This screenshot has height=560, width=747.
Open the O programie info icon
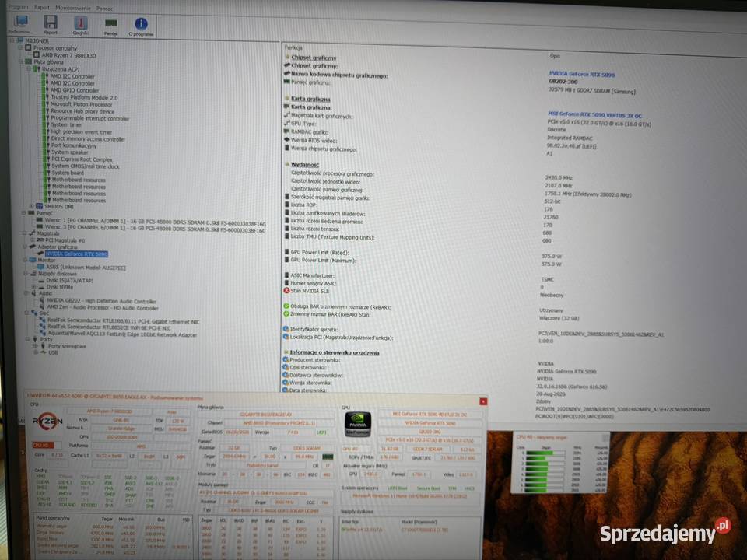coord(141,24)
